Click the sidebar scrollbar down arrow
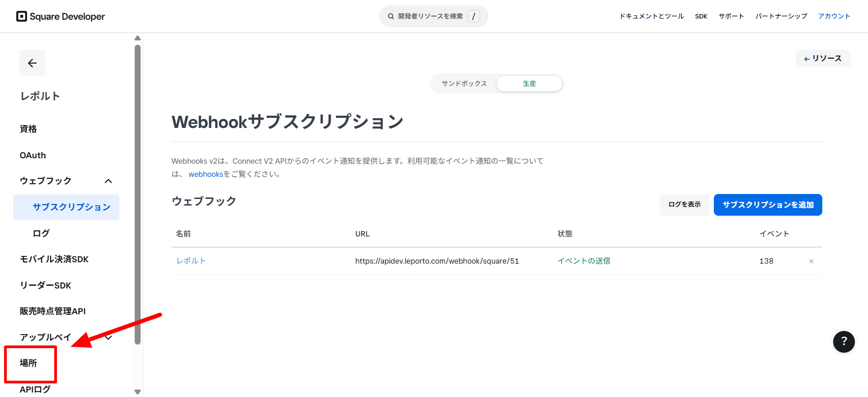This screenshot has width=868, height=397. click(138, 392)
